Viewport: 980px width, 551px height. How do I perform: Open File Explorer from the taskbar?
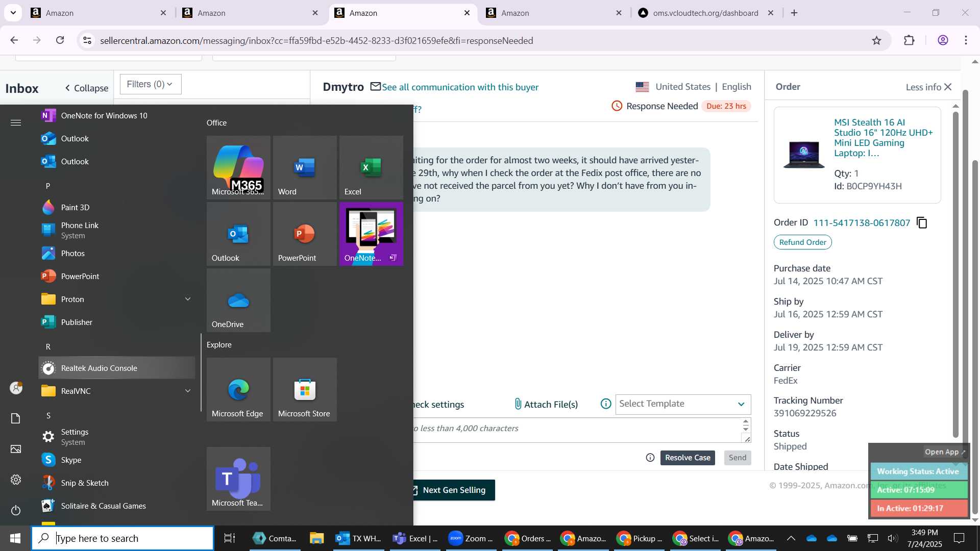point(316,538)
